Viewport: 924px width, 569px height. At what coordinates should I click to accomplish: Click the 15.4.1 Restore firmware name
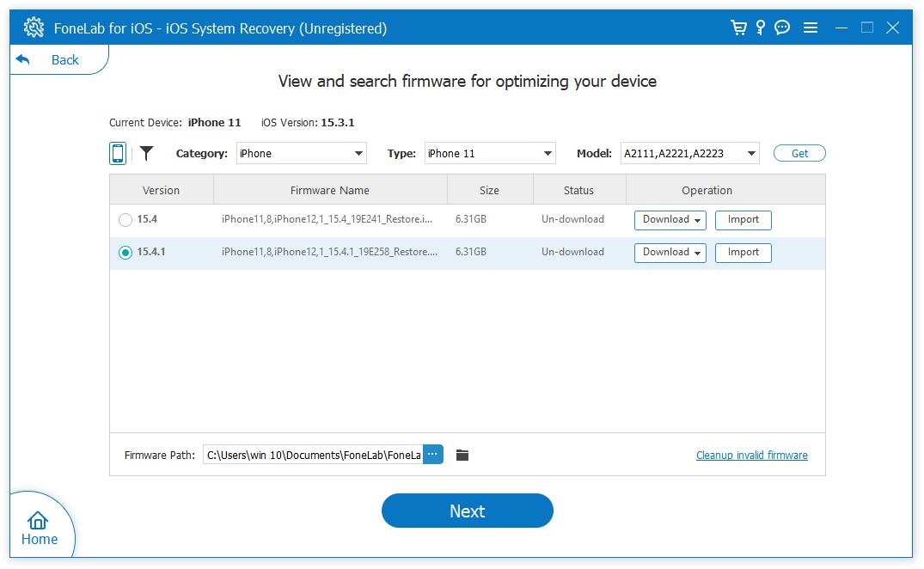point(329,252)
